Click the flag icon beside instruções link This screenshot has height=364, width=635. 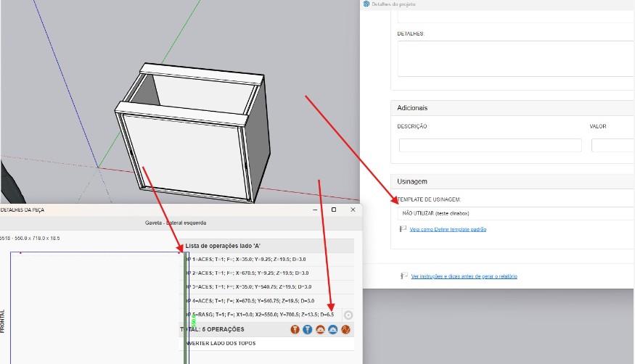point(403,276)
